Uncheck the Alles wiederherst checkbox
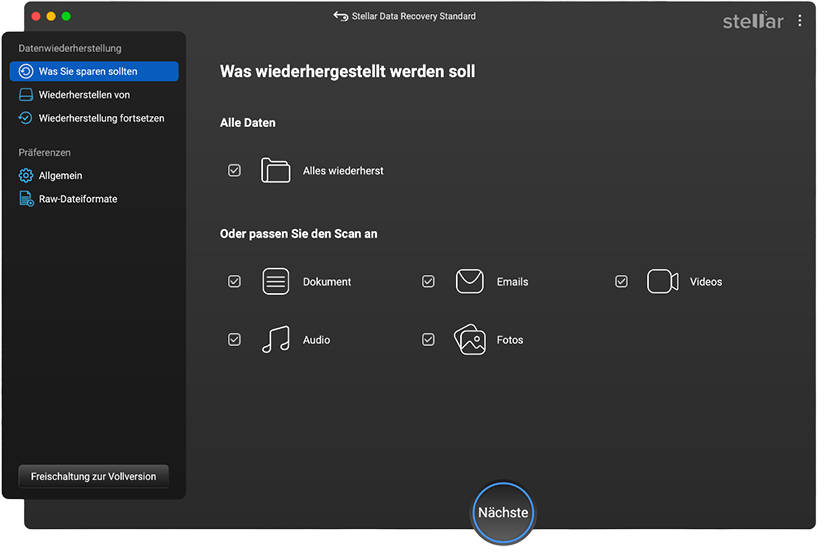The height and width of the screenshot is (557, 831). (x=234, y=171)
